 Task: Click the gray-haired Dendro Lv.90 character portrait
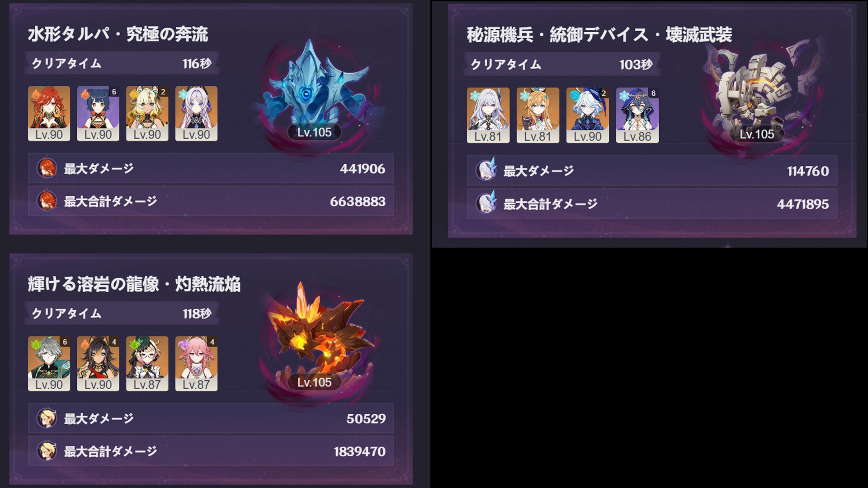click(49, 364)
